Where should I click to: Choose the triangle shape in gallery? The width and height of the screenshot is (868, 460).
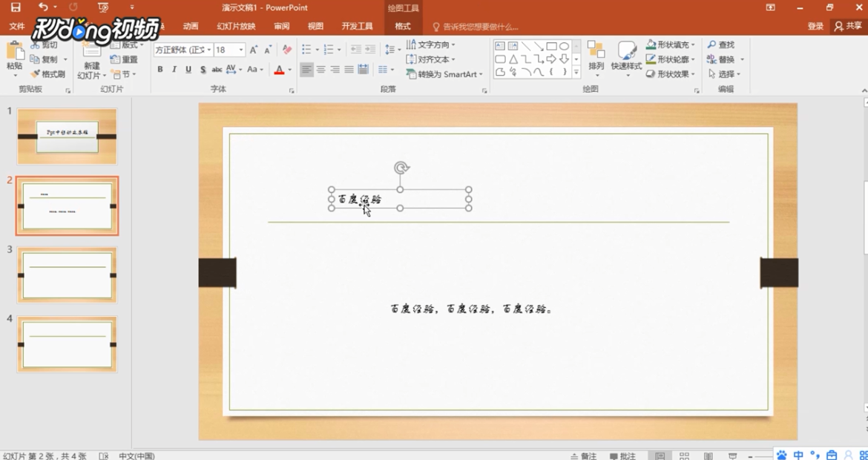513,59
